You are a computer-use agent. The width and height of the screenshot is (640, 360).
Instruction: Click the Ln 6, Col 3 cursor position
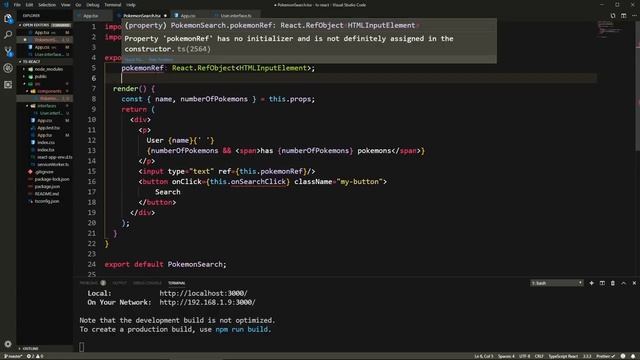tap(484, 356)
